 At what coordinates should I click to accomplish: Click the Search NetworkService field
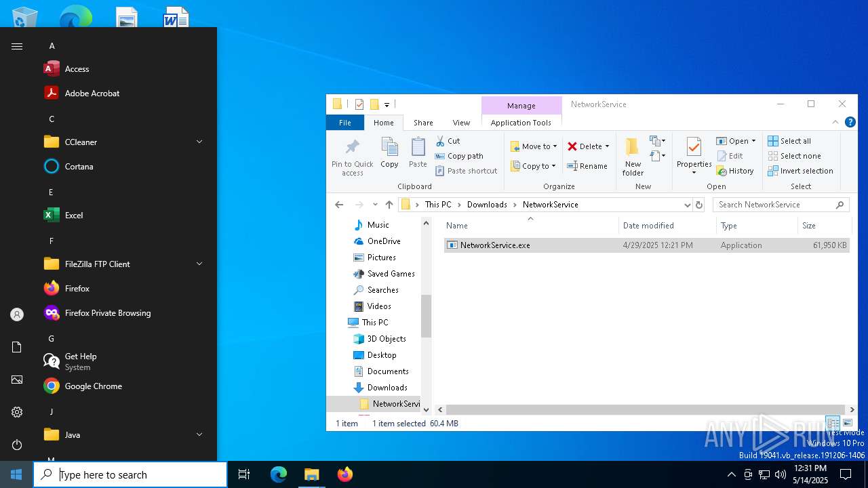point(782,205)
